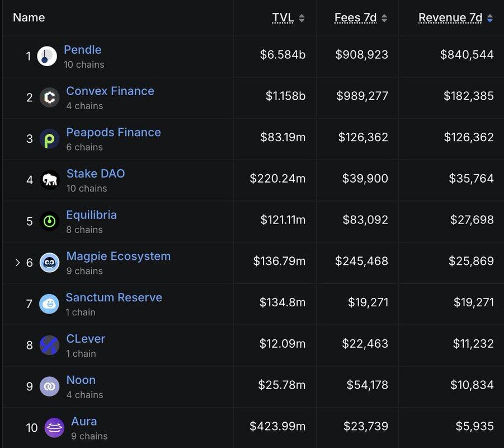Open the Stake DAO protocol page
This screenshot has height=448, width=504.
click(x=95, y=174)
